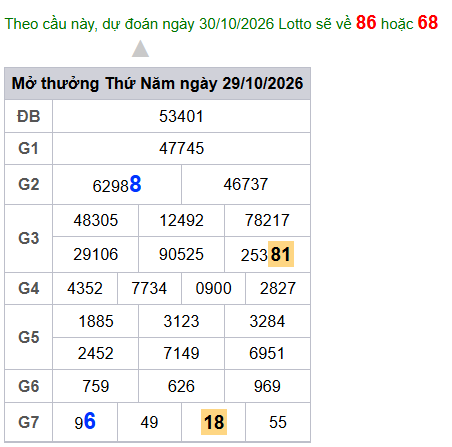Select G4 number 7734

click(149, 288)
